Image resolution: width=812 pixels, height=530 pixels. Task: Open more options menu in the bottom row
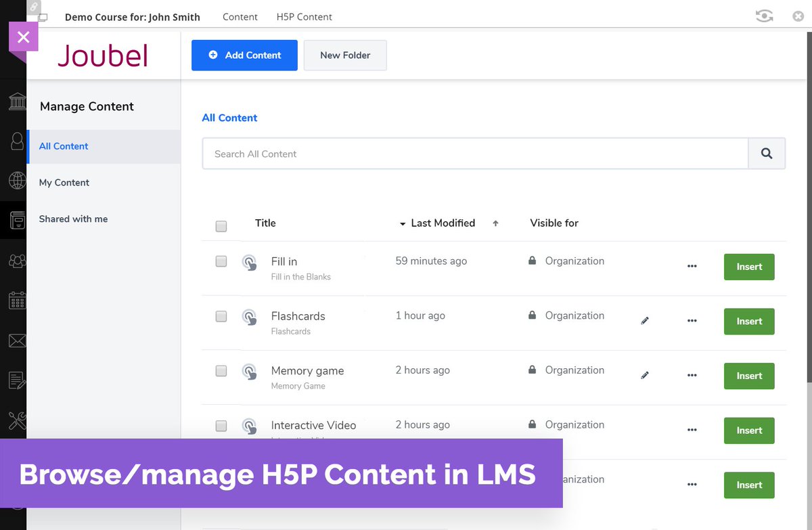[x=692, y=485]
